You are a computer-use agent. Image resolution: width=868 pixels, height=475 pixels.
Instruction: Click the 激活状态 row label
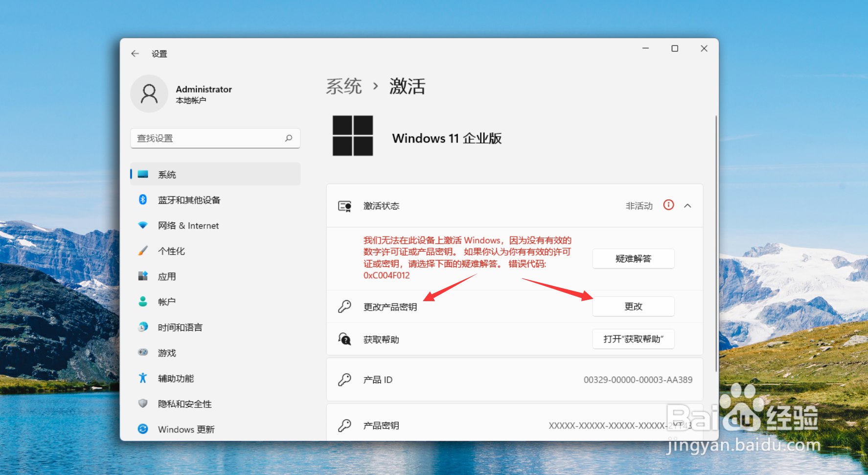coord(381,206)
